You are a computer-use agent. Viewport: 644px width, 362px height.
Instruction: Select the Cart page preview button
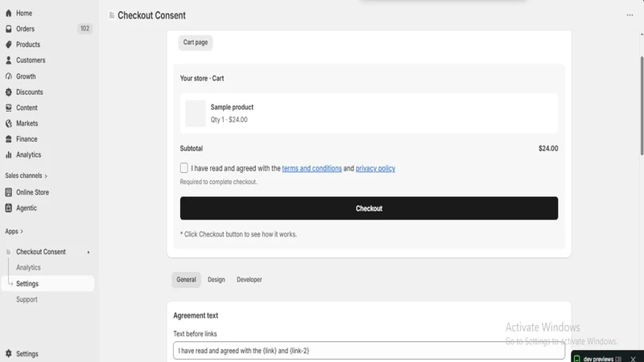pos(196,43)
